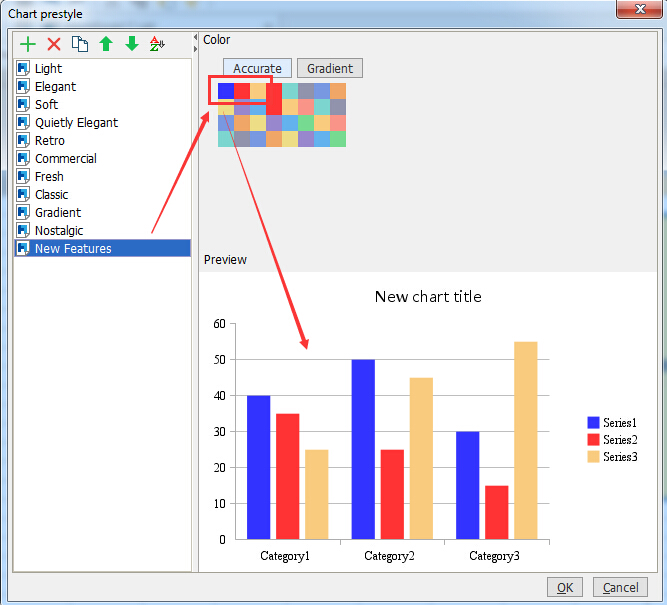Pick the salmon swatch ending the third row
This screenshot has height=605, width=667.
pyautogui.click(x=338, y=123)
